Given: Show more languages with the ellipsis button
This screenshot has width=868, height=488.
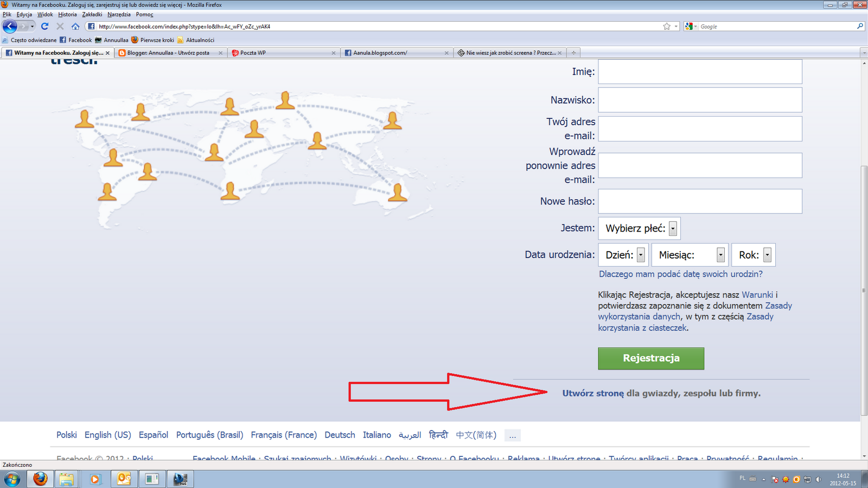Looking at the screenshot, I should tap(512, 435).
